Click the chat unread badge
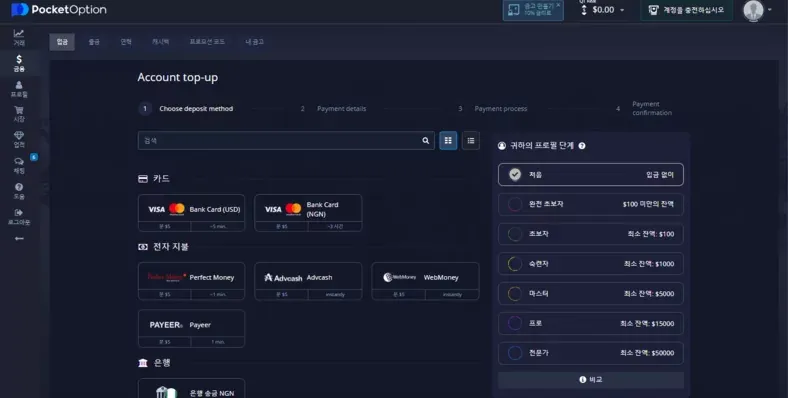 (x=34, y=157)
